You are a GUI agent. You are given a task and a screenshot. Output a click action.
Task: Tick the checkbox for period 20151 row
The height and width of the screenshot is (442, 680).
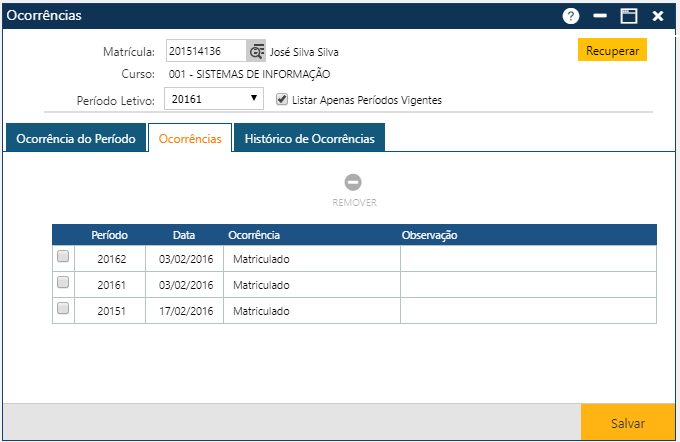point(63,309)
